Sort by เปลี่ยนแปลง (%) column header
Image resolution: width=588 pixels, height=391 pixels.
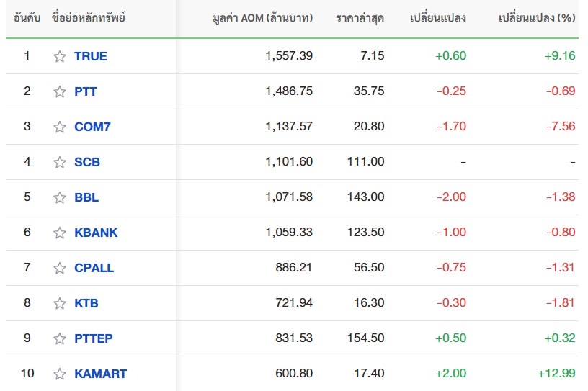tap(537, 17)
